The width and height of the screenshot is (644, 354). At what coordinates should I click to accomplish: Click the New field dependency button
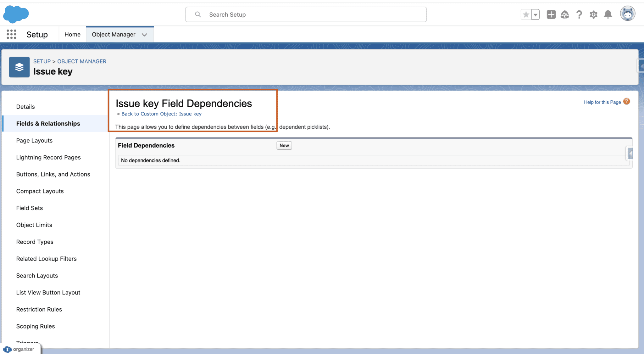pyautogui.click(x=284, y=145)
